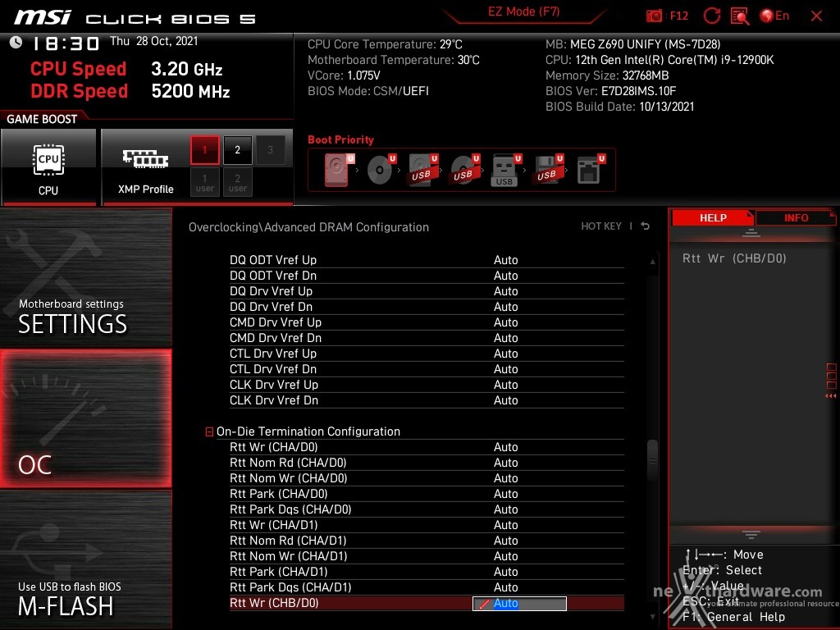Viewport: 840px width, 630px height.
Task: Select DQ Drv Vref Up setting
Action: coord(427,291)
